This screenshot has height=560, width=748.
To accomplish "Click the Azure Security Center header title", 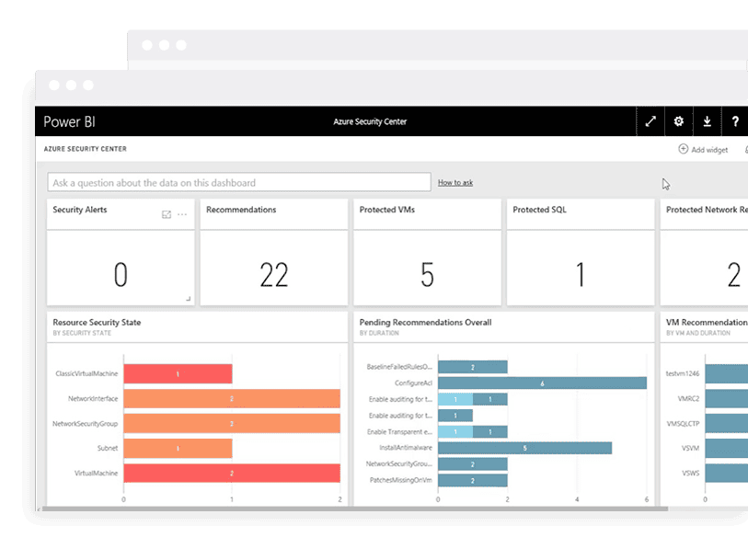I will (370, 121).
